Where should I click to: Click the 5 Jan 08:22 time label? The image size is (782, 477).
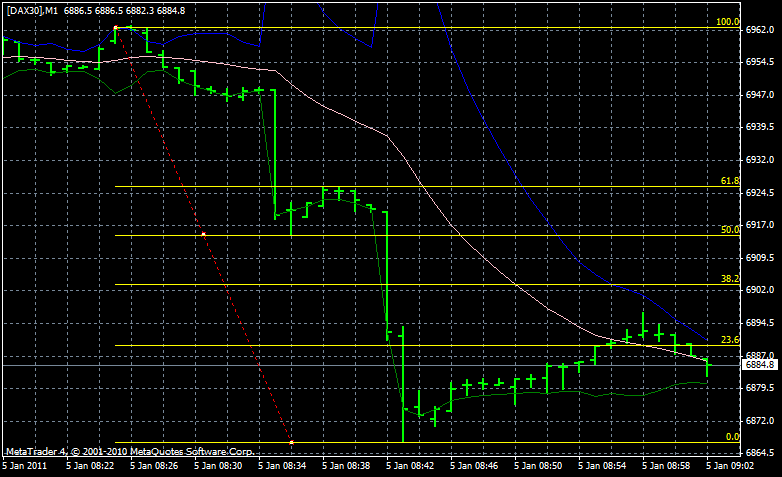tap(90, 466)
